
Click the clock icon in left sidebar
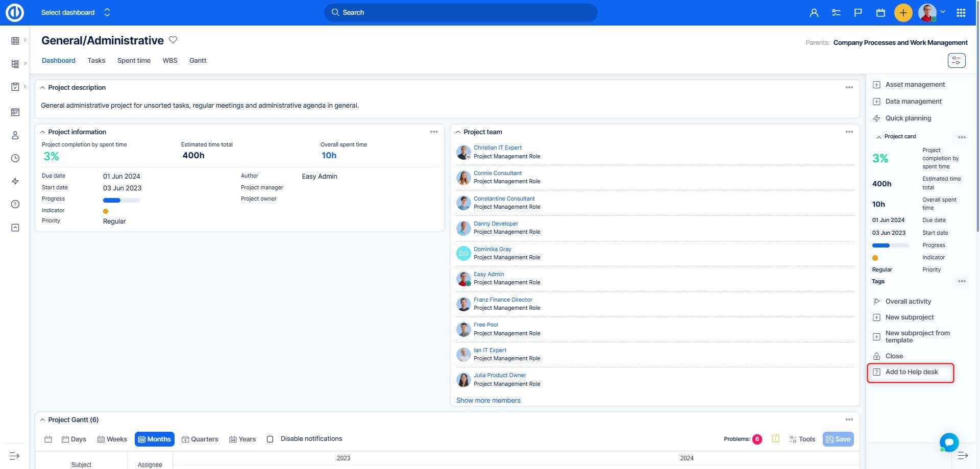15,158
